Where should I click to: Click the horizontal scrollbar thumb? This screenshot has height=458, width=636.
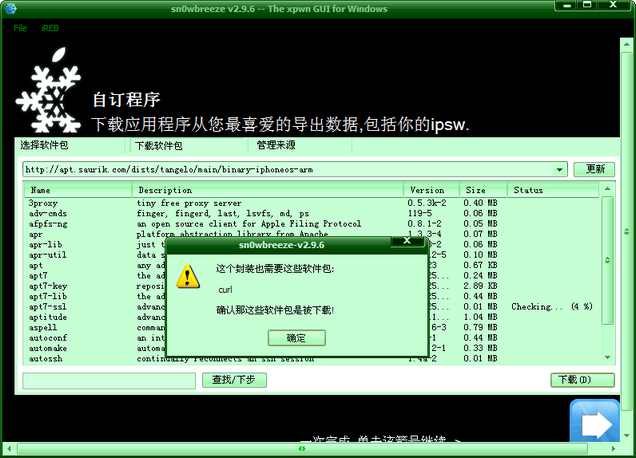point(302,449)
